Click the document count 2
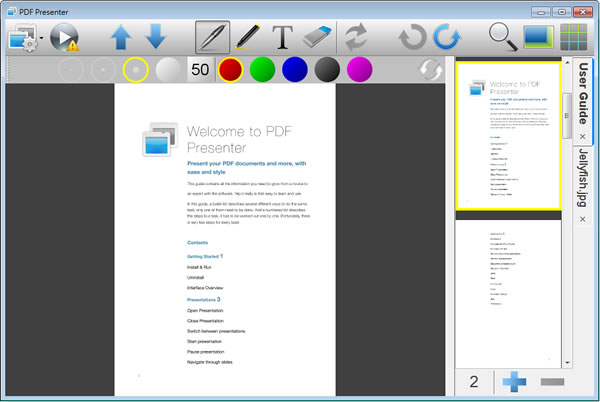This screenshot has width=600, height=402. click(474, 382)
